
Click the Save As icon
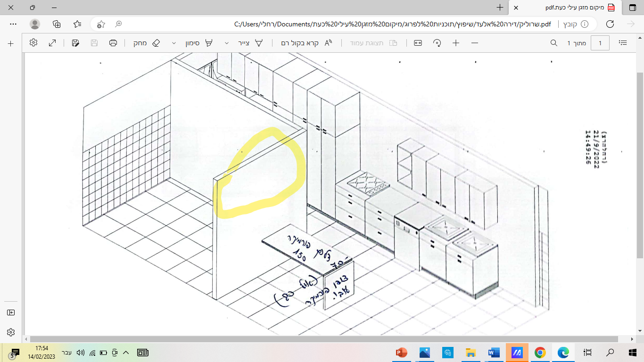tap(75, 43)
